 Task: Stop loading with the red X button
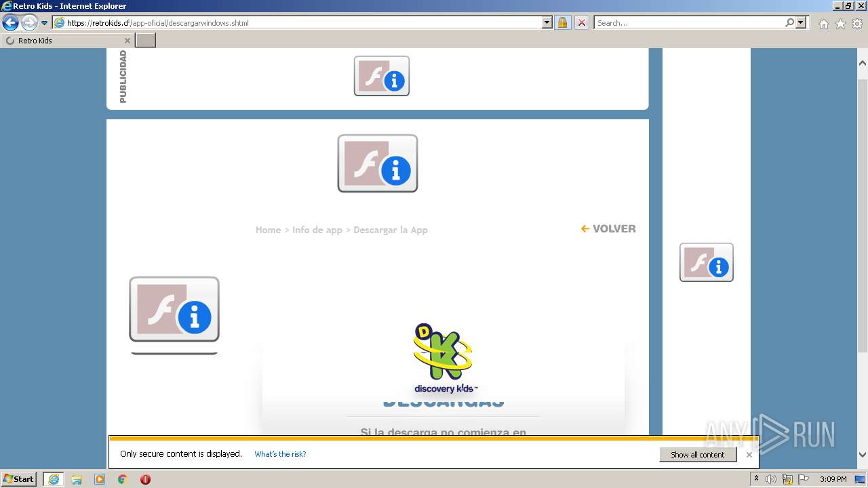[x=582, y=22]
